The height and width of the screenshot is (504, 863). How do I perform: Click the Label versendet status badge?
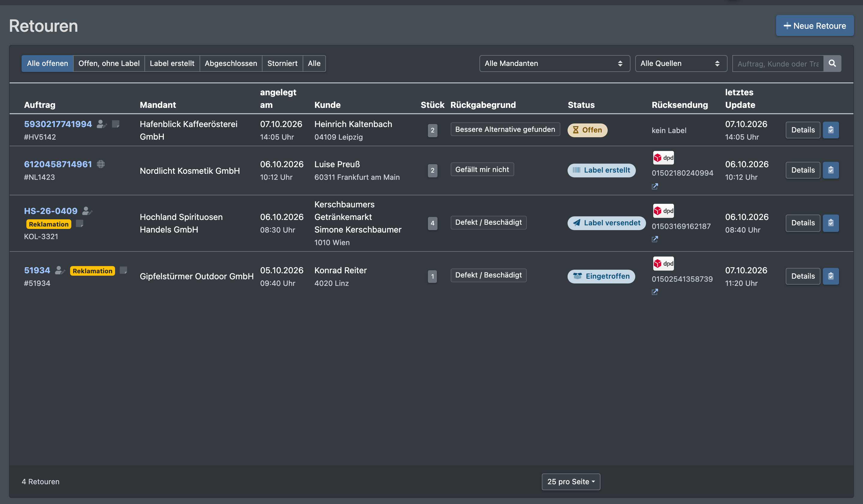[x=606, y=223]
